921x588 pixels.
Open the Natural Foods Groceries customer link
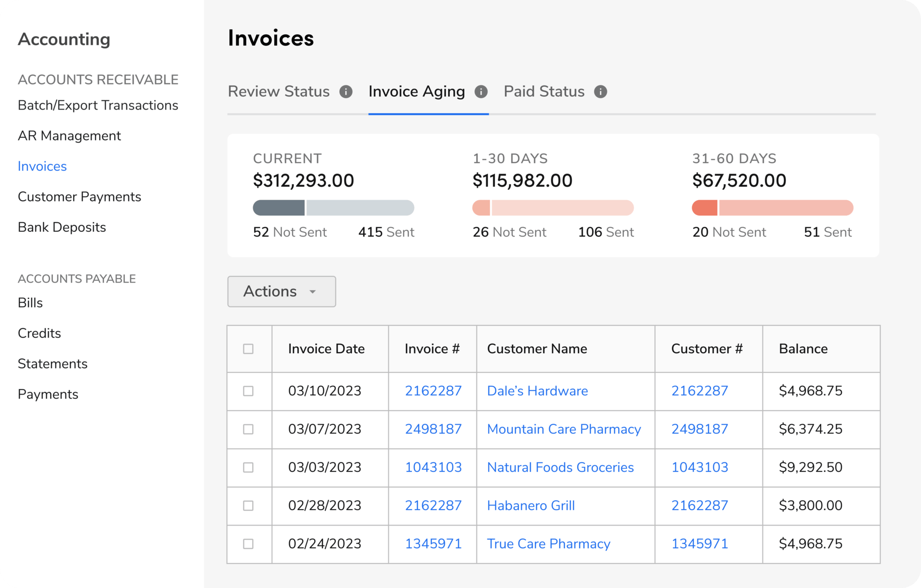[560, 467]
